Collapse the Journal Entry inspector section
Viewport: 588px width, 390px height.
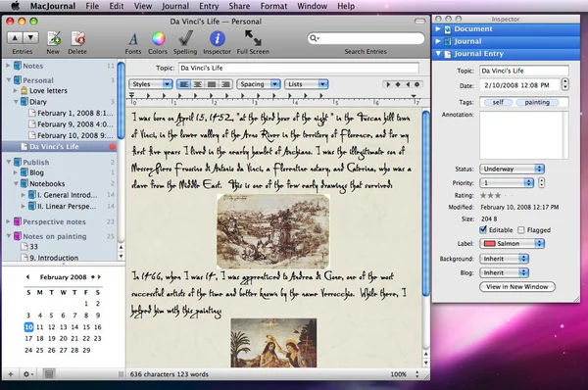(438, 54)
